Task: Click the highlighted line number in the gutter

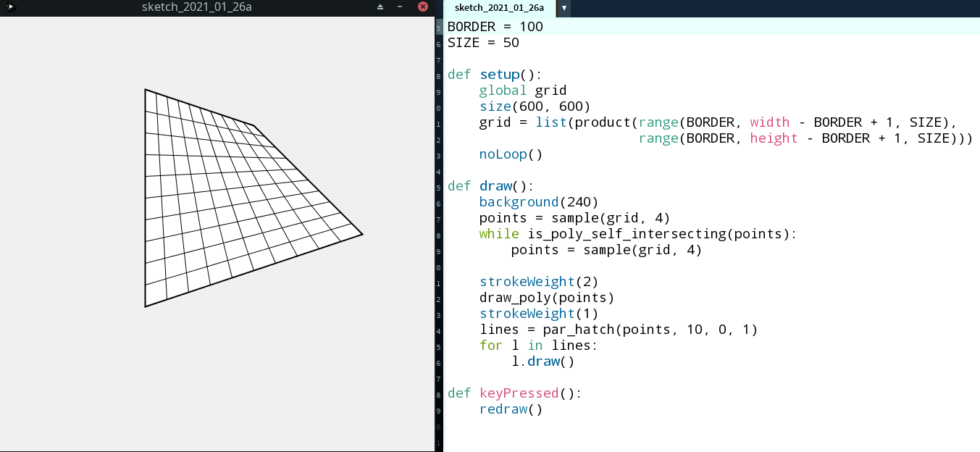Action: (x=439, y=27)
